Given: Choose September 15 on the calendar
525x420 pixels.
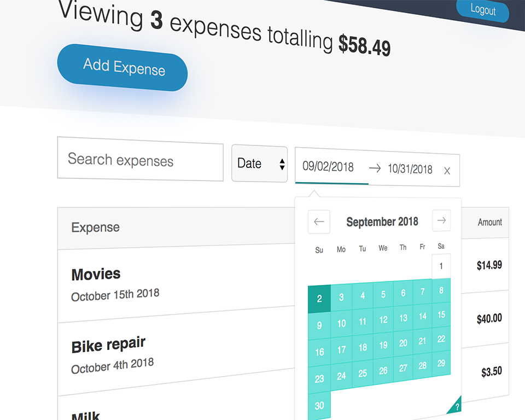Looking at the screenshot, I should [x=441, y=315].
